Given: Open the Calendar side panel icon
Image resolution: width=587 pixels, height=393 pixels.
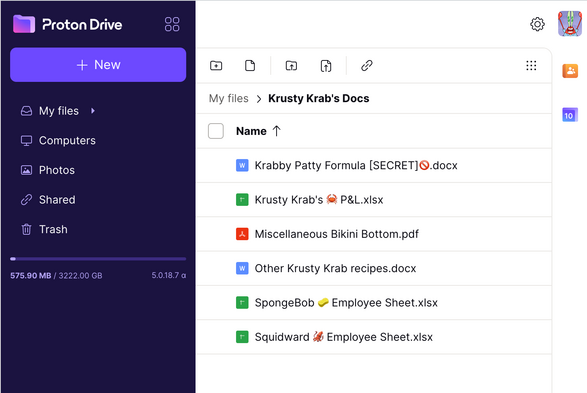Looking at the screenshot, I should point(570,115).
